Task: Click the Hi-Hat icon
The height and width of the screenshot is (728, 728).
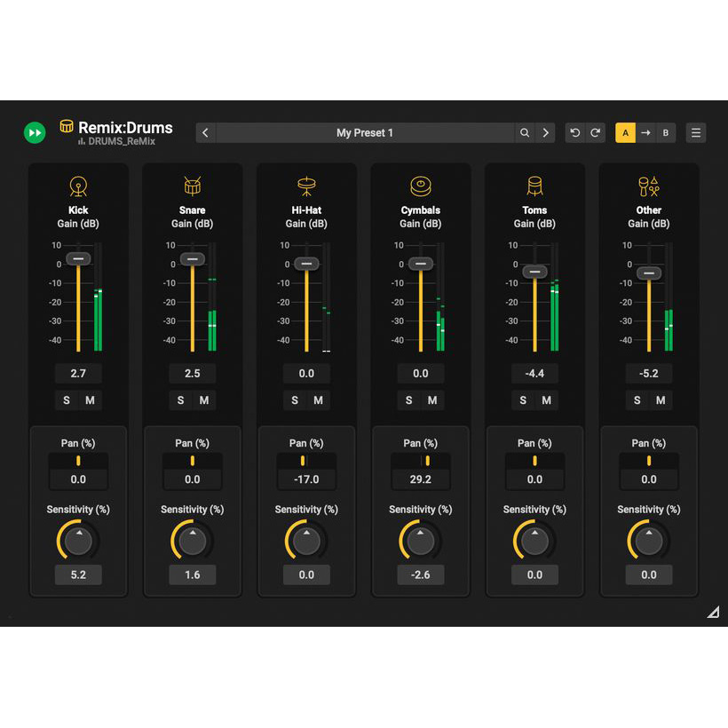Action: 306,186
